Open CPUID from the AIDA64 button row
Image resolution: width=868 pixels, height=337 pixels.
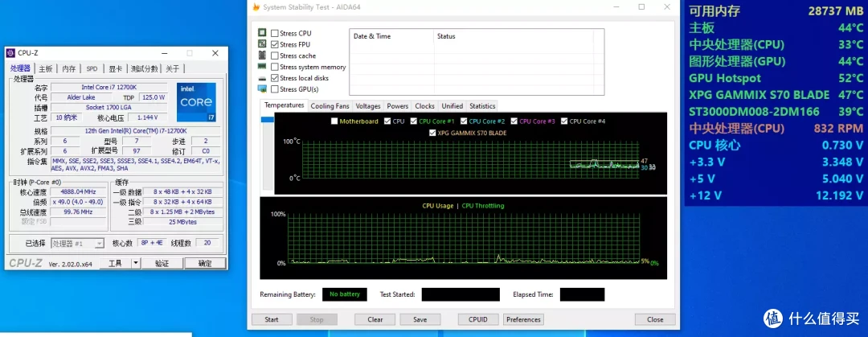(x=478, y=319)
